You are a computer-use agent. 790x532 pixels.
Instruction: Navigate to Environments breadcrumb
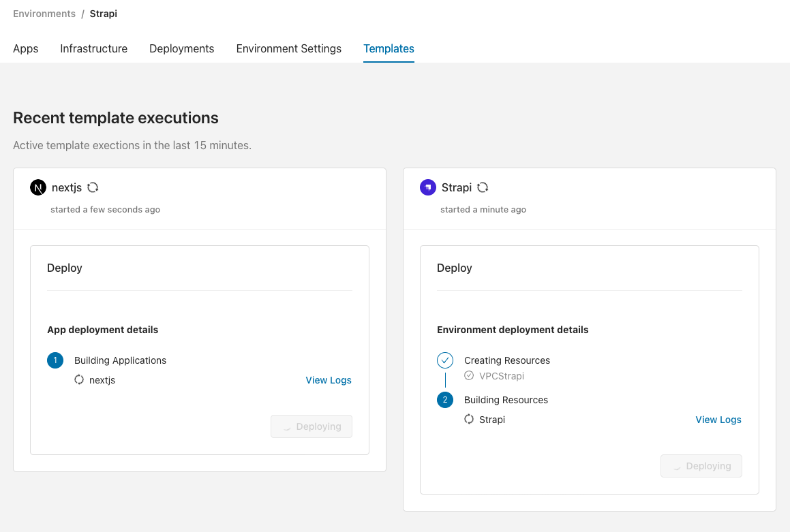44,14
